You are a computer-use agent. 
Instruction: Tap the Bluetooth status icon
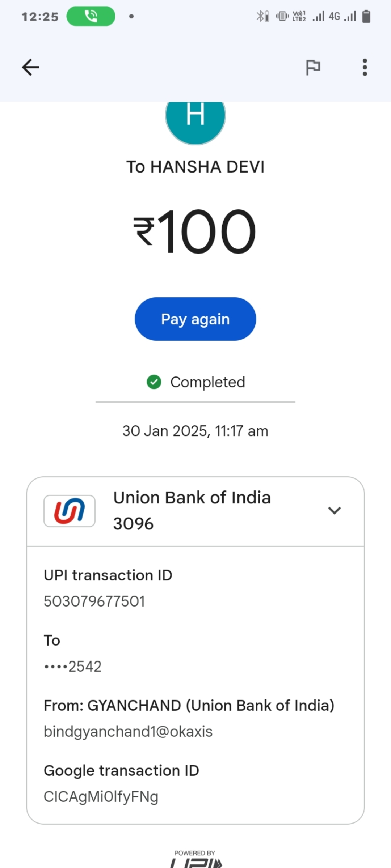[262, 16]
